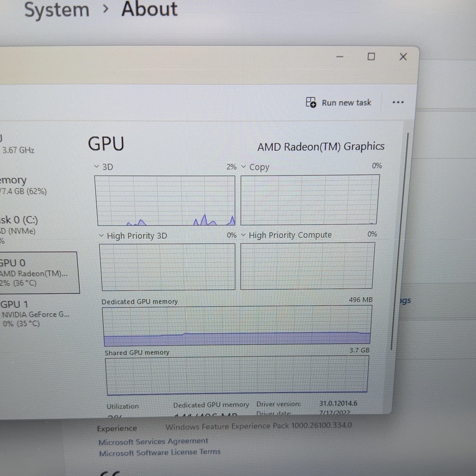Click the Copy engine graph
Image resolution: width=476 pixels, height=476 pixels.
pos(310,200)
